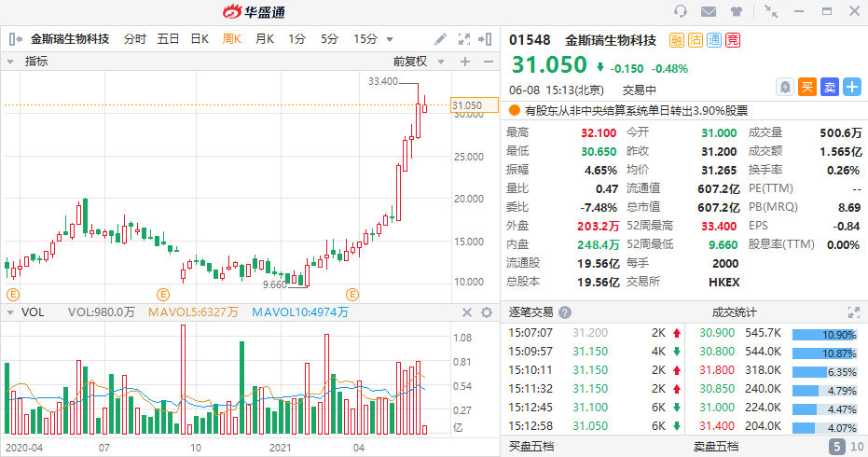
Task: Set price alert bell icon
Action: point(785,87)
